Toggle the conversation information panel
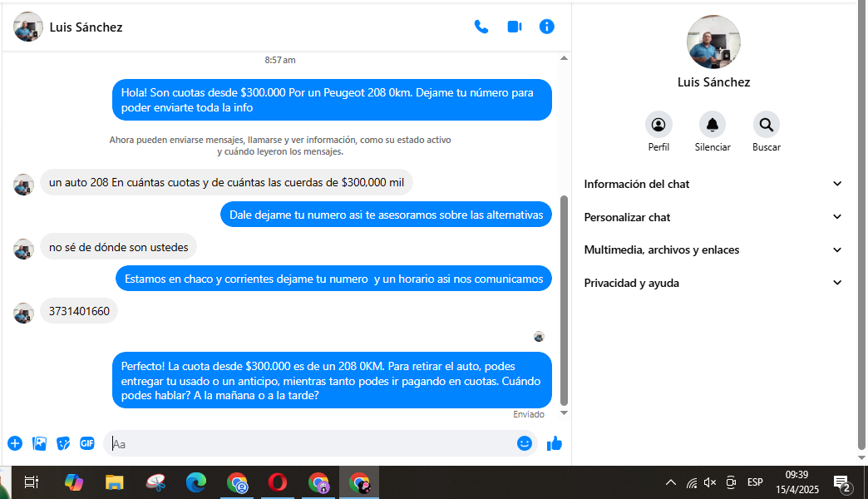This screenshot has width=868, height=499. pyautogui.click(x=546, y=27)
